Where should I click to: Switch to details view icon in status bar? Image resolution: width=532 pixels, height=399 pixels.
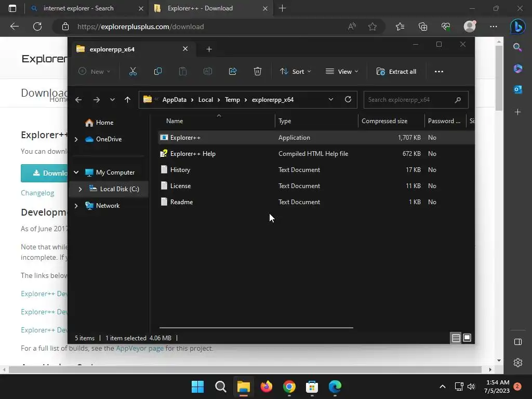(456, 338)
